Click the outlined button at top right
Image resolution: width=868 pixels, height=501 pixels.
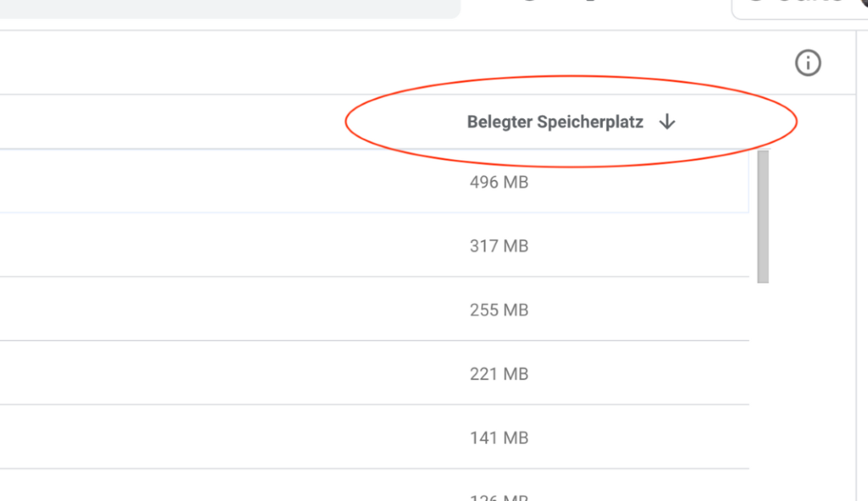point(800,9)
